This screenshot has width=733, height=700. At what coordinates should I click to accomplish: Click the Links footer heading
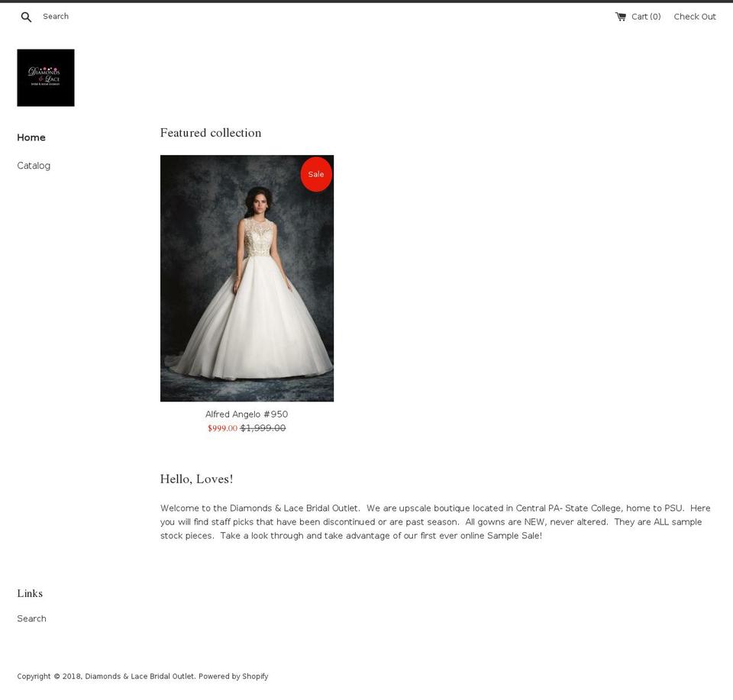tap(30, 593)
